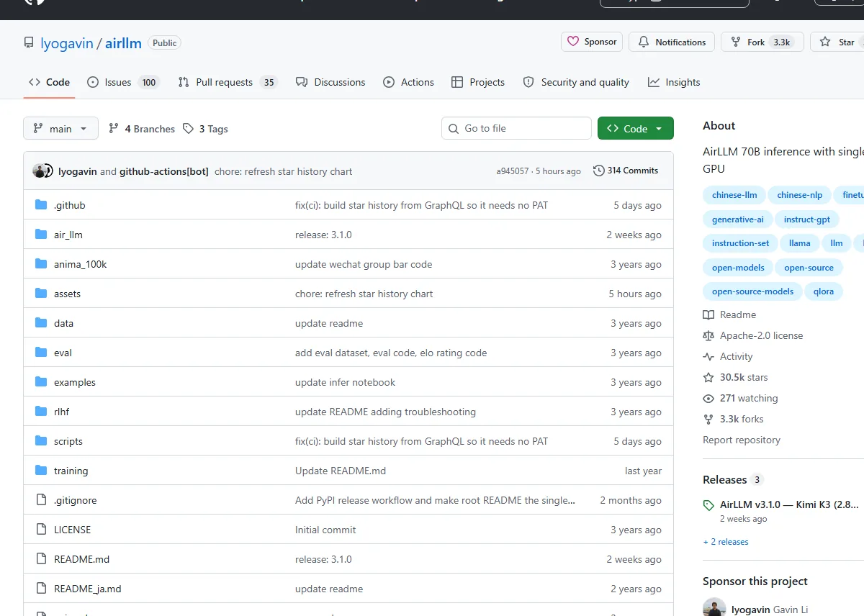Click inside the Go to file field
The height and width of the screenshot is (616, 864).
(516, 128)
